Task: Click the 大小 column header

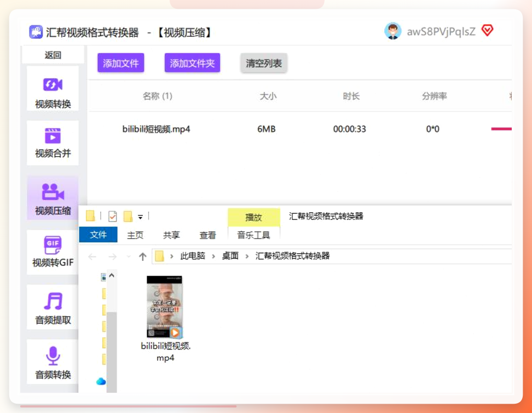Action: (x=268, y=96)
